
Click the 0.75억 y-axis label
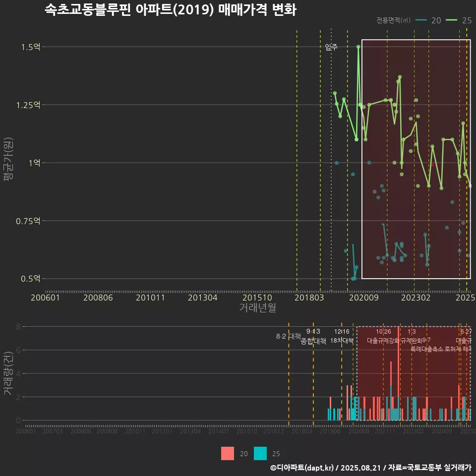coord(28,221)
